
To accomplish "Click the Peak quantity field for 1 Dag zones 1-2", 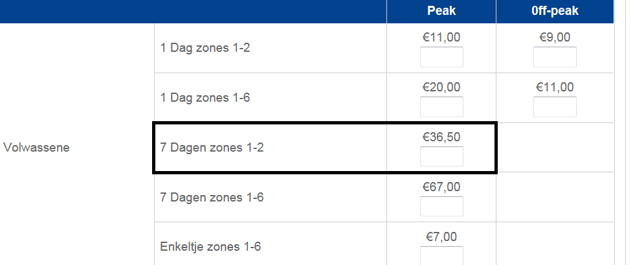I will pyautogui.click(x=441, y=57).
